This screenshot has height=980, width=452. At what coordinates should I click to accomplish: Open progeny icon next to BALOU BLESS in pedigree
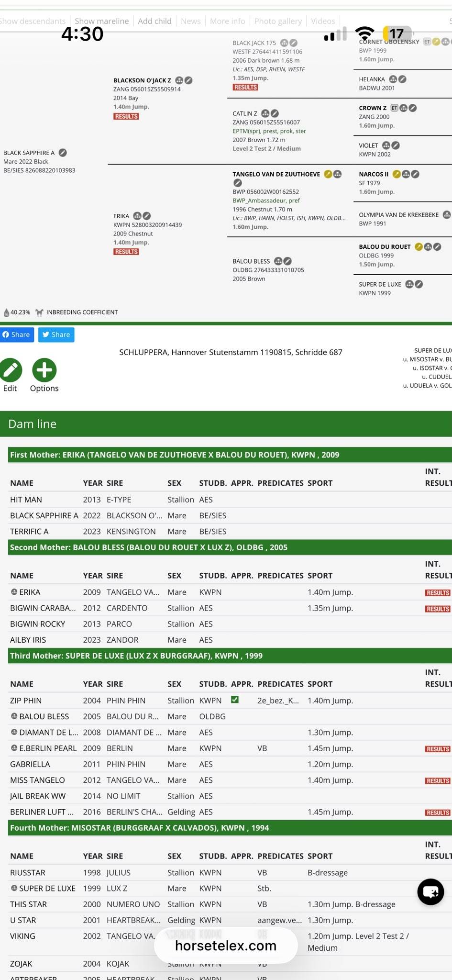tap(278, 261)
